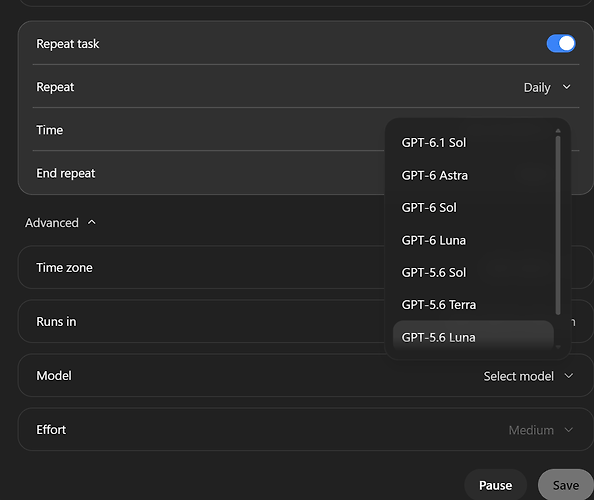This screenshot has width=594, height=500.
Task: Click the chevron beside Medium effort
Action: coord(569,430)
